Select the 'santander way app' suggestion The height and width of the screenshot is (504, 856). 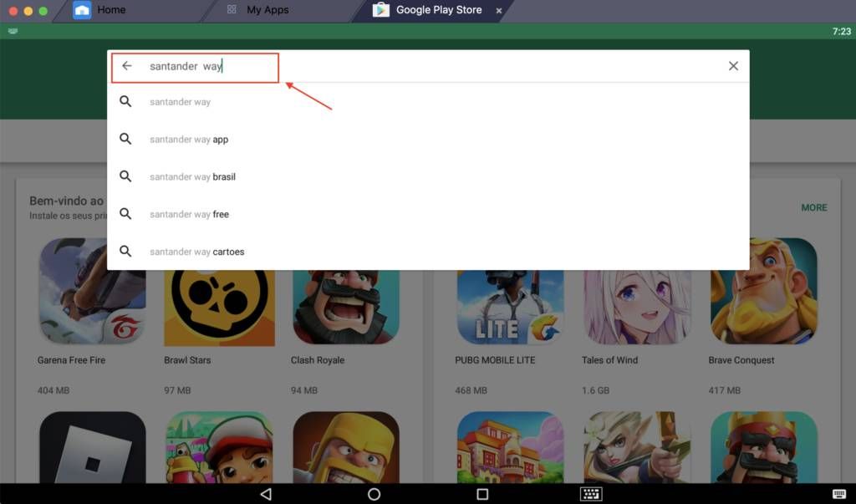[x=428, y=140]
